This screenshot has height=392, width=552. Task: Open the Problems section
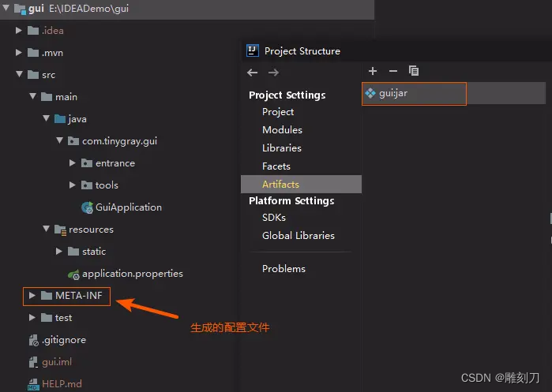point(284,269)
